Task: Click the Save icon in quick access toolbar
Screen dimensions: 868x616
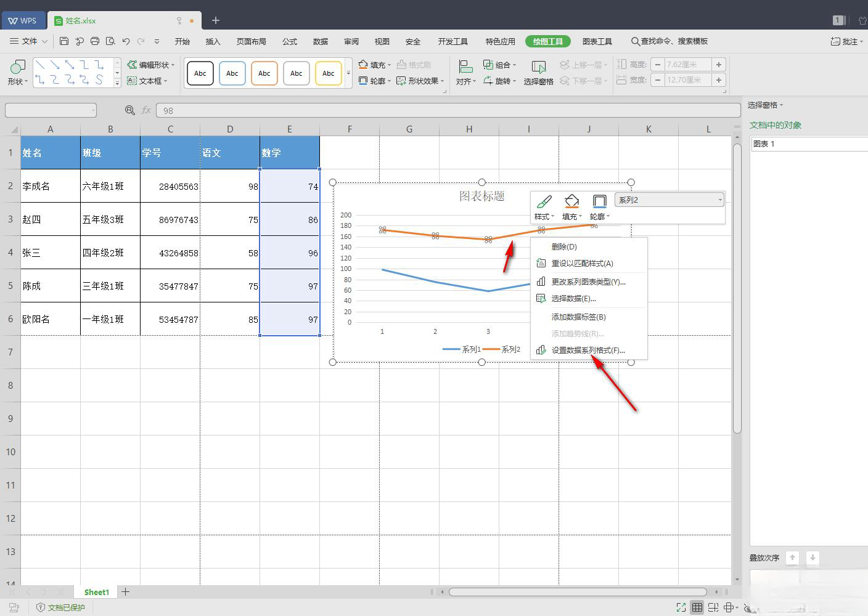Action: [64, 41]
